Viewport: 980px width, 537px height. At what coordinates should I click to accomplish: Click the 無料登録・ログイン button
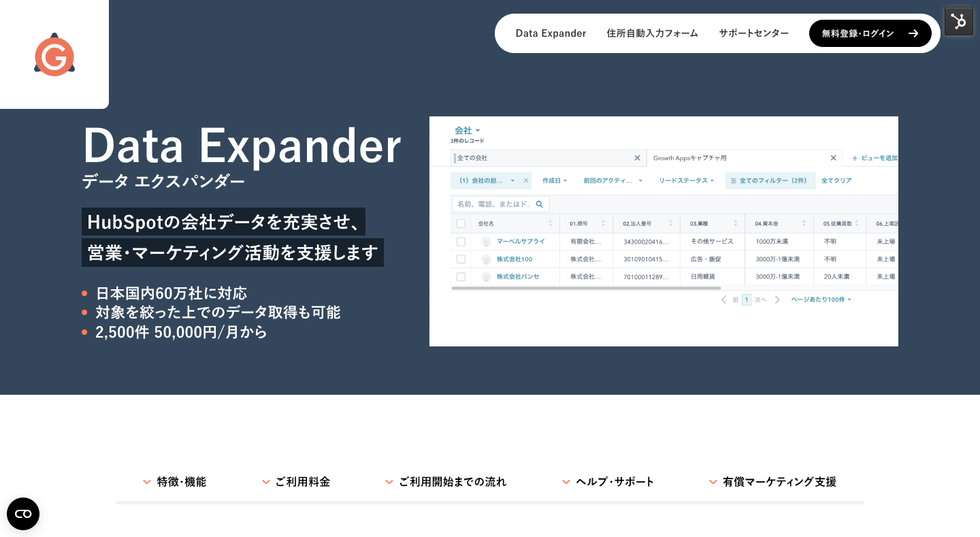point(870,33)
